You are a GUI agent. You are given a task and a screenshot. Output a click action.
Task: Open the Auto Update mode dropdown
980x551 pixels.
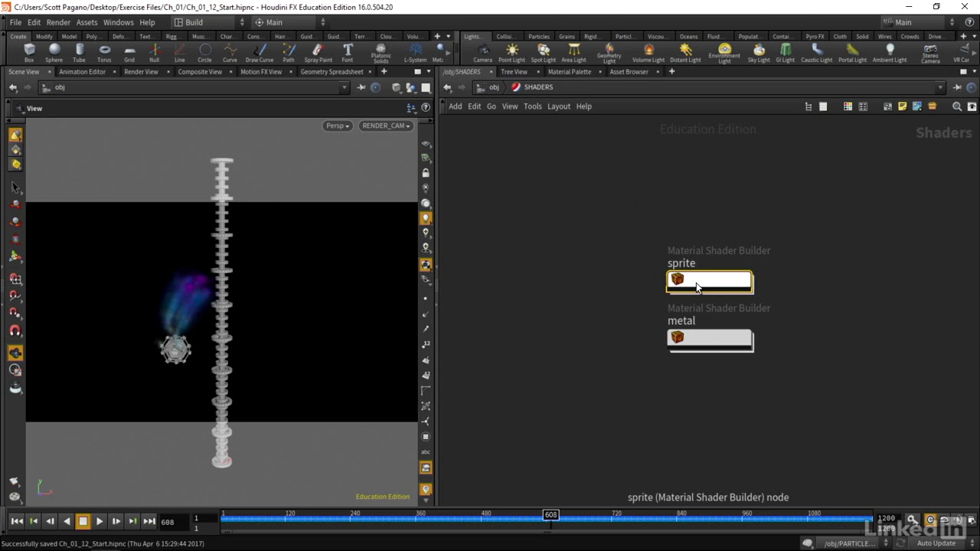pyautogui.click(x=940, y=543)
